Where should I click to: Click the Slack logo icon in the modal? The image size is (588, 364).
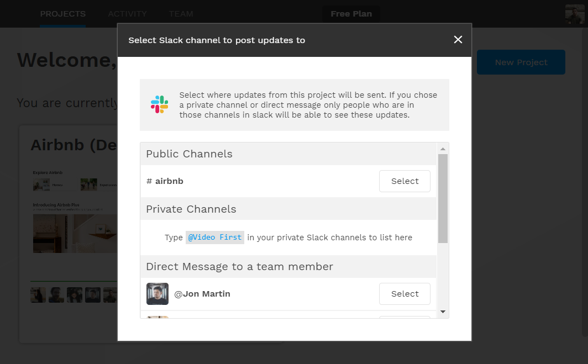(x=159, y=104)
